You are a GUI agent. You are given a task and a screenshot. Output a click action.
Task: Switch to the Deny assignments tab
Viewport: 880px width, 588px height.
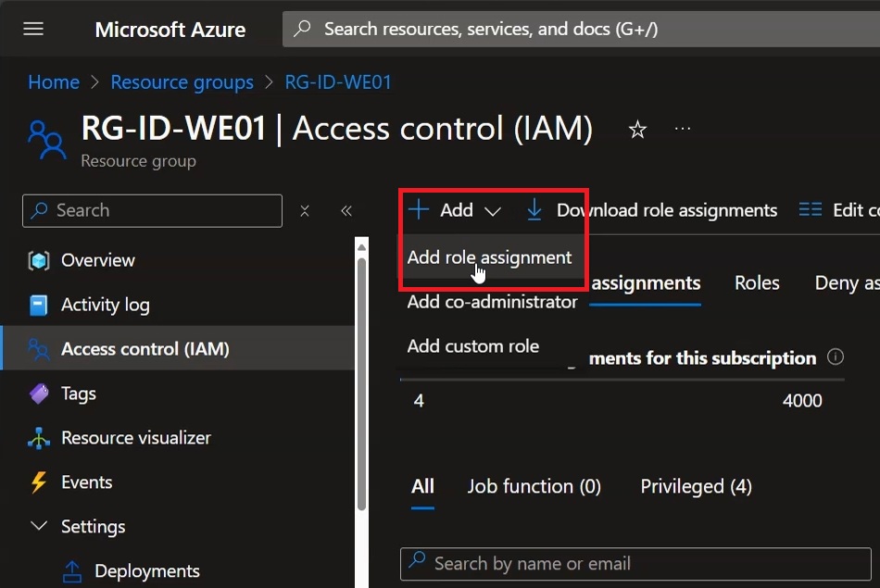[847, 283]
